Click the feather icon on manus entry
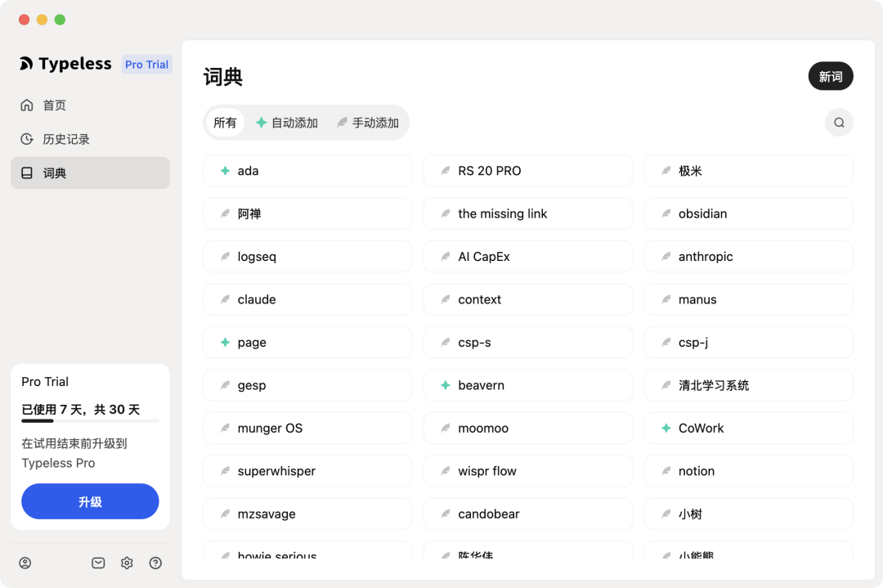Image resolution: width=883 pixels, height=588 pixels. coord(666,299)
